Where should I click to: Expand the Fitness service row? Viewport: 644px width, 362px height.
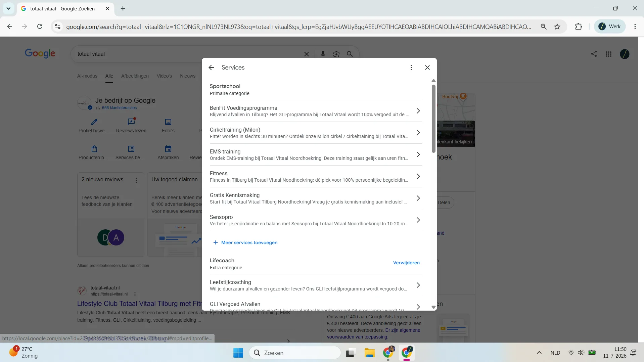[316, 176]
